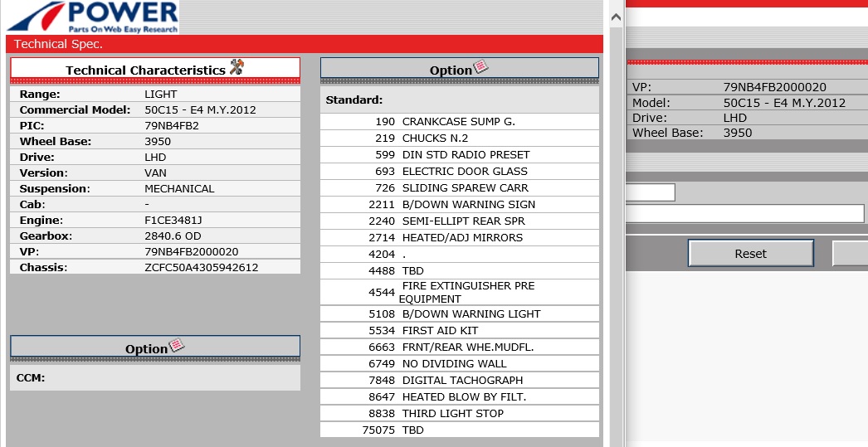The height and width of the screenshot is (447, 868).
Task: Click the short input field above Reset
Action: tap(651, 192)
